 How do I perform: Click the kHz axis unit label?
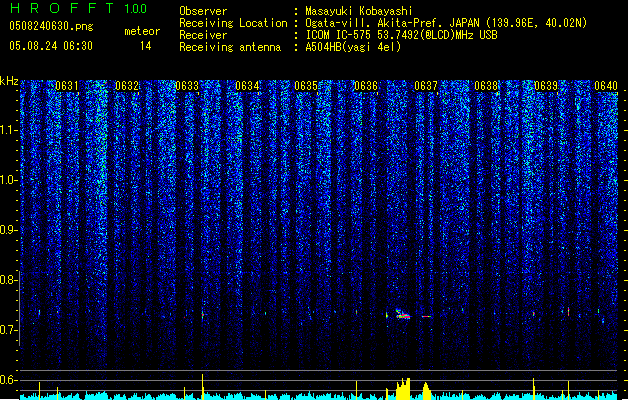point(9,81)
